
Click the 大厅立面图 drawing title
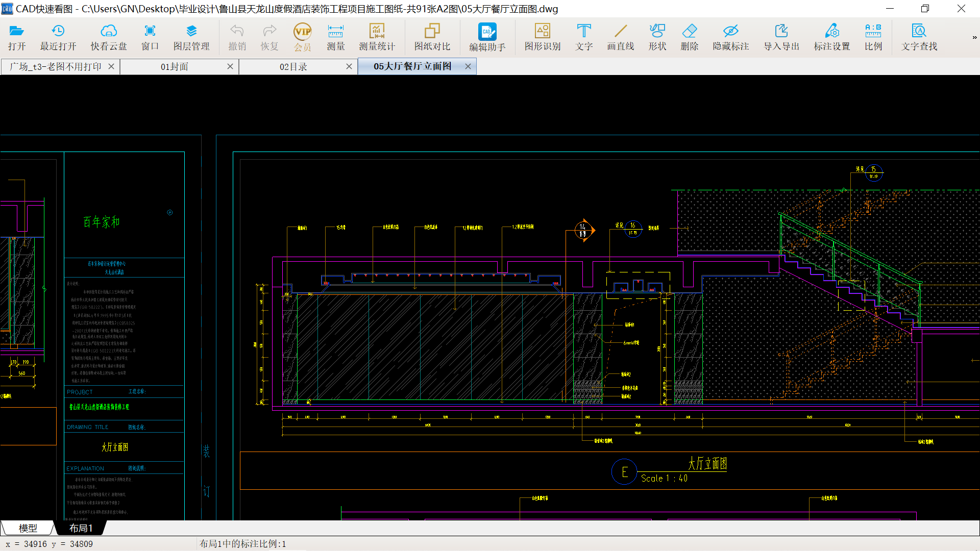(707, 464)
